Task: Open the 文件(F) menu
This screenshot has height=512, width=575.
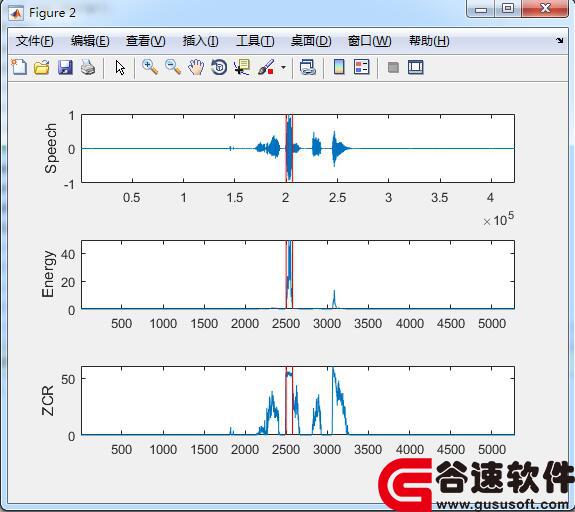Action: pos(34,41)
